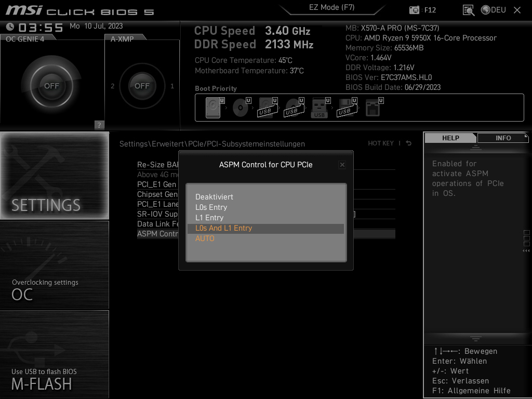Click the Settings\Erweitert breadcrumb path
Viewport: 532px width, 399px height.
pos(212,144)
